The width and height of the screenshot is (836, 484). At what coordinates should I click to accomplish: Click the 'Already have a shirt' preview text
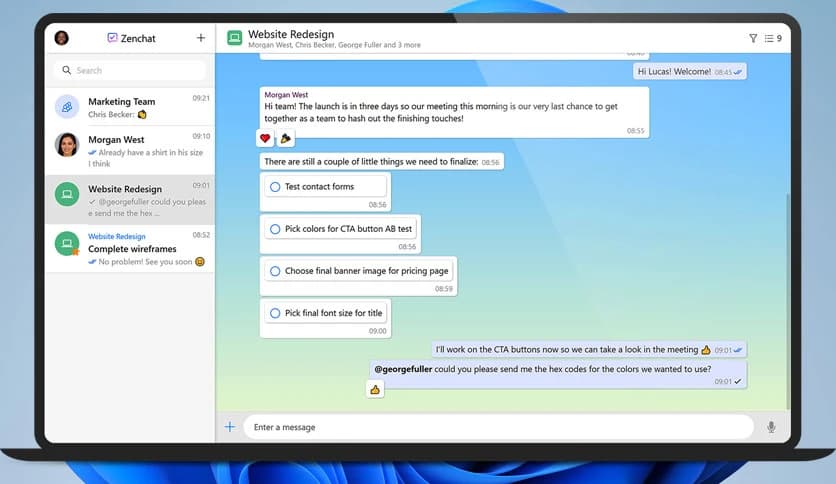(146, 158)
